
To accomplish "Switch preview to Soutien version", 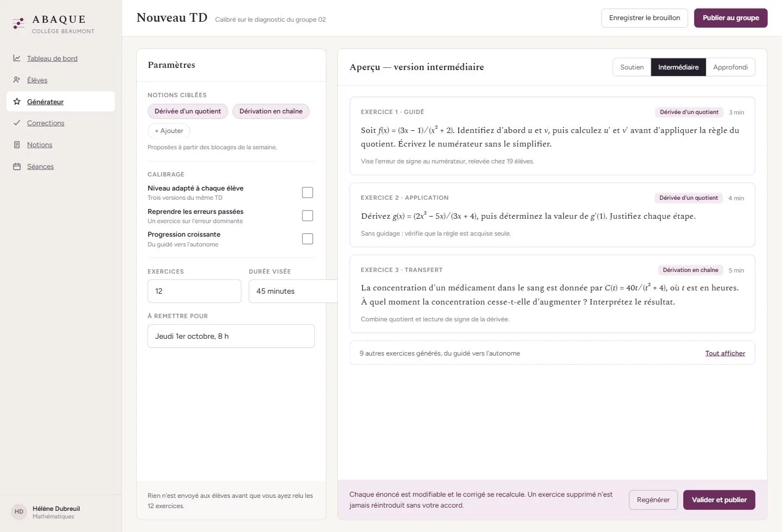I will [632, 67].
